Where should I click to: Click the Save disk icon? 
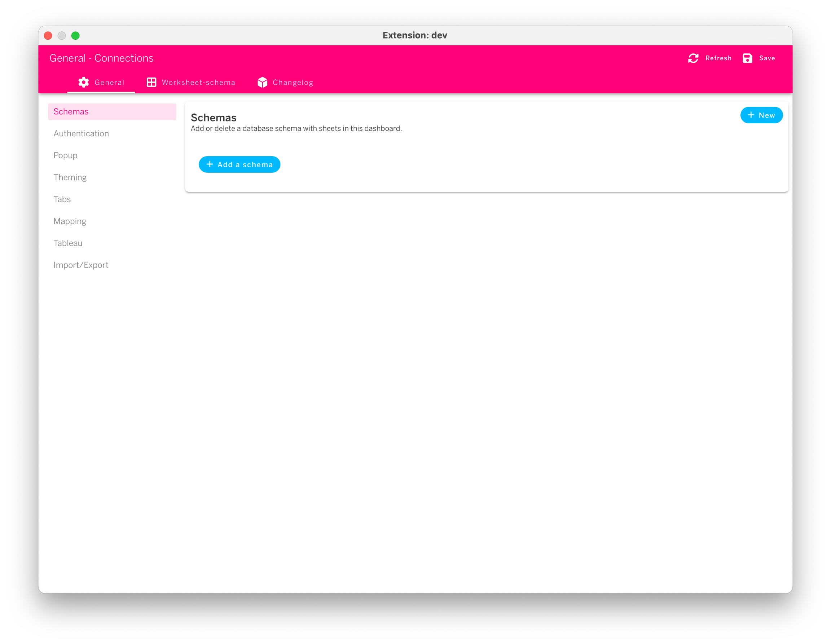(x=747, y=58)
